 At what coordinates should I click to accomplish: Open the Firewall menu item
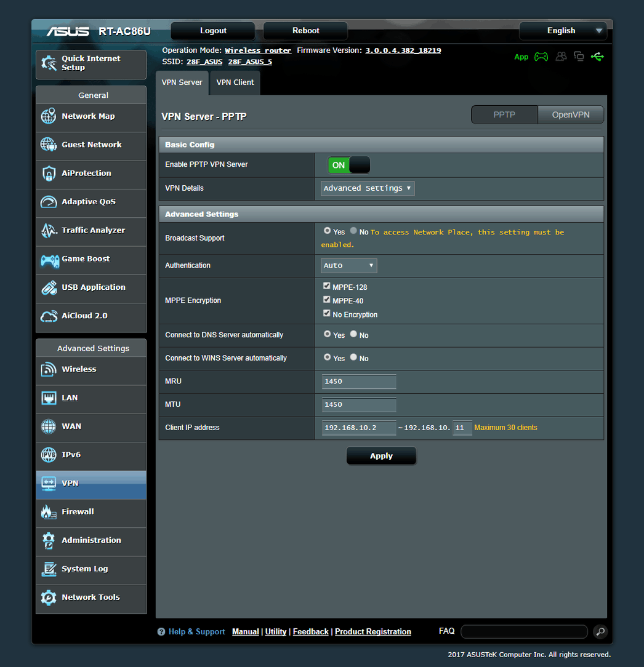tap(91, 512)
